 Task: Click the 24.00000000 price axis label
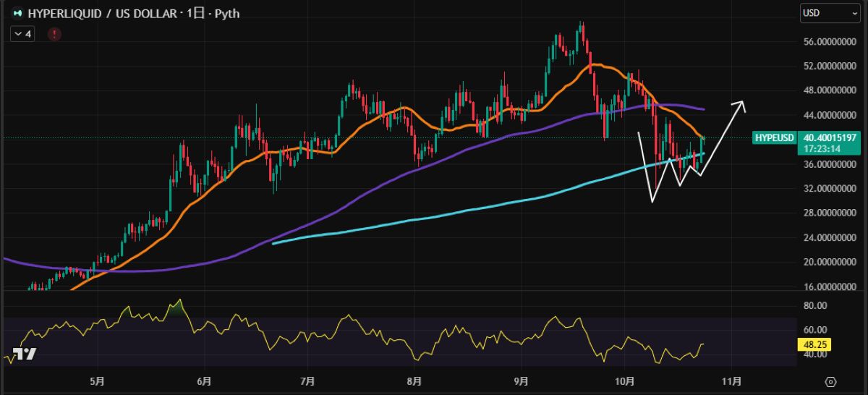[x=830, y=237]
